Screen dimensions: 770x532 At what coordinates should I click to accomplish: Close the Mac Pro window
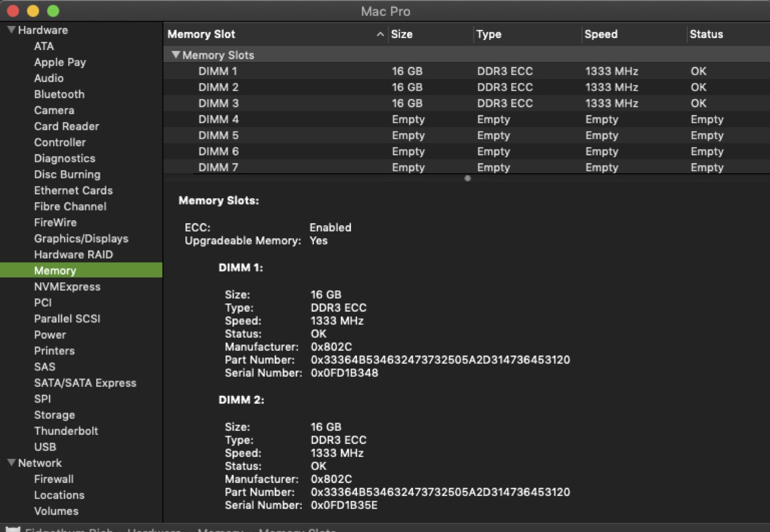[x=13, y=11]
